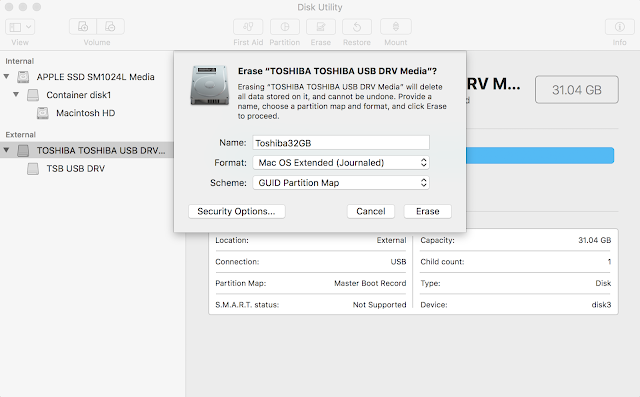
Task: Cancel the erase dialog
Action: tap(371, 211)
